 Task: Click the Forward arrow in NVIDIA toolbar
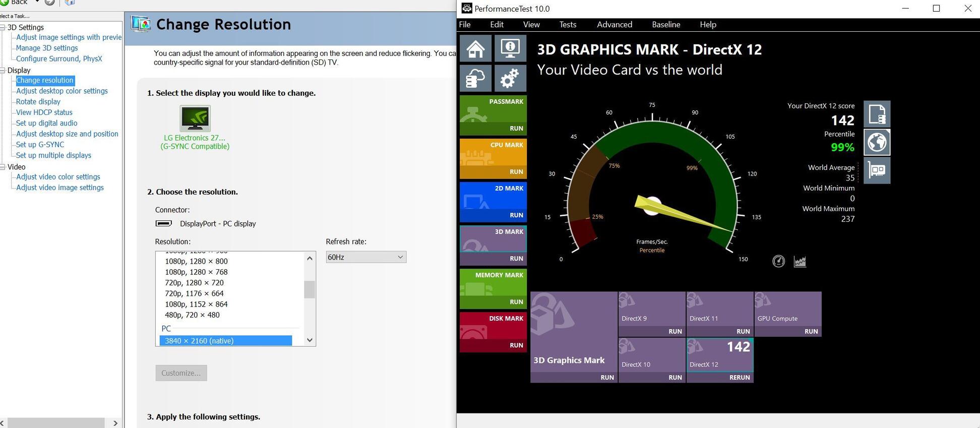point(50,2)
